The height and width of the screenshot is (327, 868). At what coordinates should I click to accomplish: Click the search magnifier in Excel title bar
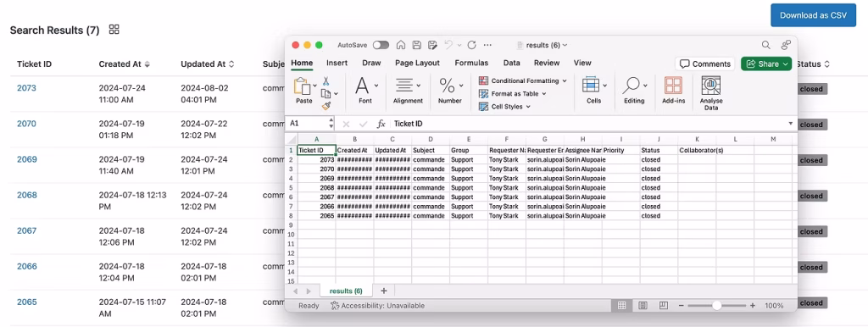(x=766, y=45)
